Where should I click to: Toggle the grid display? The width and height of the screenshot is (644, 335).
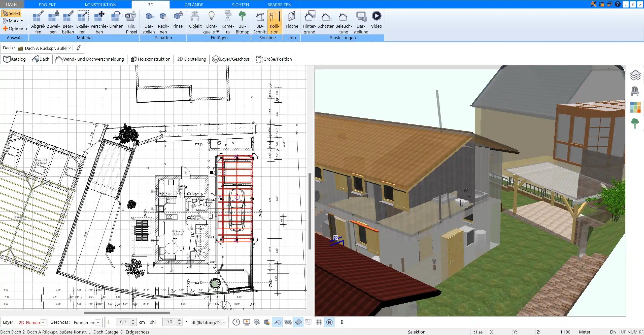tap(319, 322)
